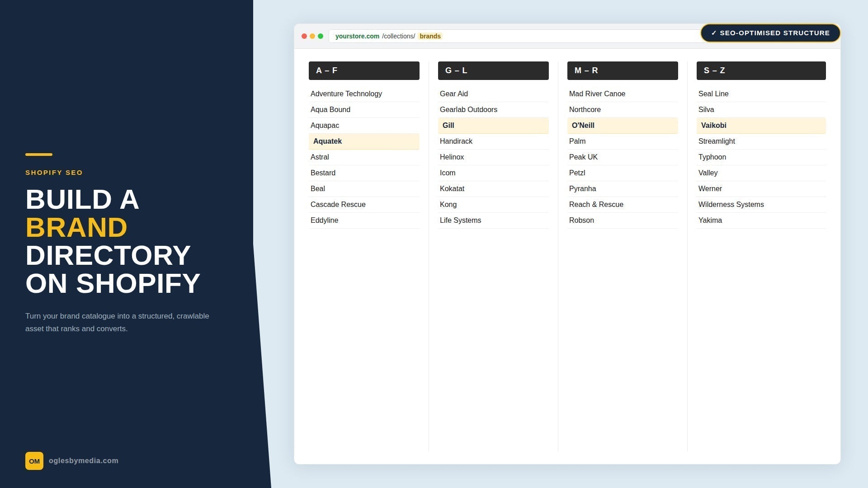Open the Eddyline brand
This screenshot has height=488, width=868.
click(x=364, y=221)
